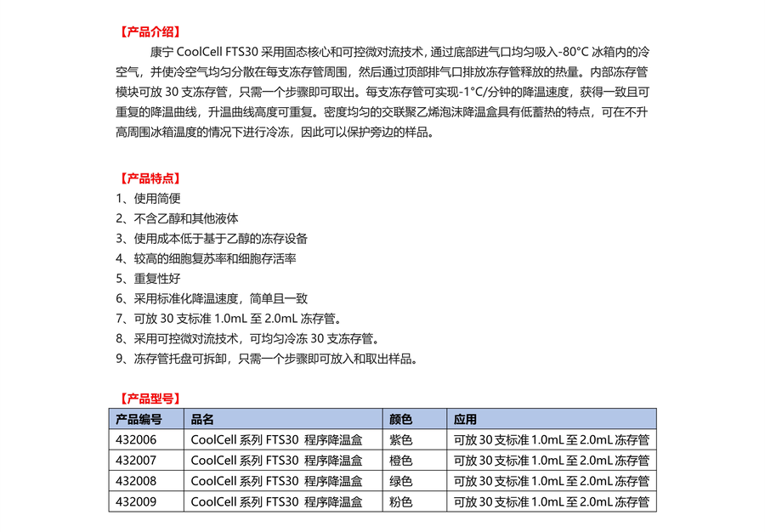The width and height of the screenshot is (765, 532).
Task: Select the 紫色 color cell
Action: pyautogui.click(x=415, y=440)
